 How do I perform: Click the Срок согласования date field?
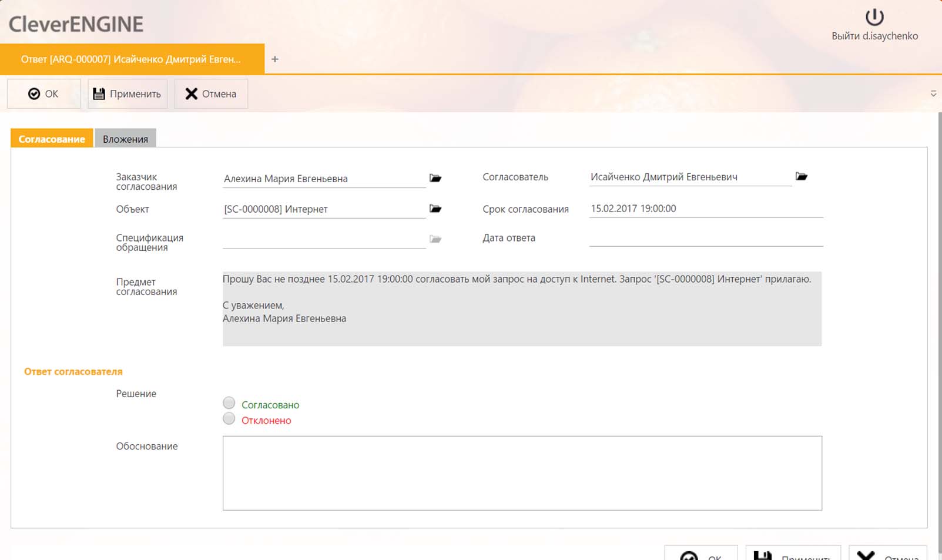pos(706,209)
